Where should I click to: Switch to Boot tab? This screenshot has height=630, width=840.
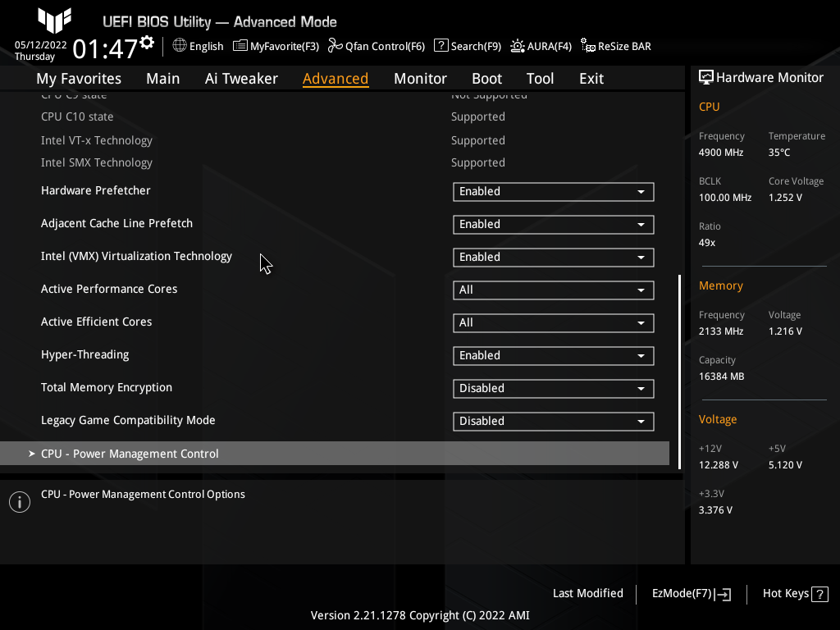pyautogui.click(x=486, y=79)
